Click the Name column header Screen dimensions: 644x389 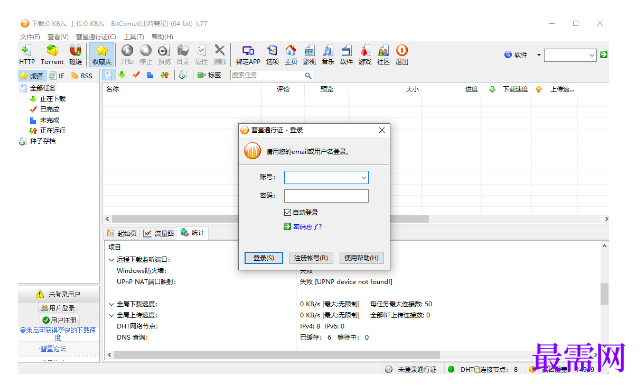[x=182, y=89]
